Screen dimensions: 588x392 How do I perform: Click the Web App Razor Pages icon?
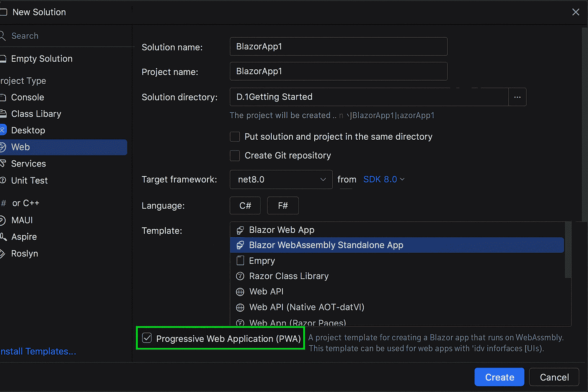(240, 323)
